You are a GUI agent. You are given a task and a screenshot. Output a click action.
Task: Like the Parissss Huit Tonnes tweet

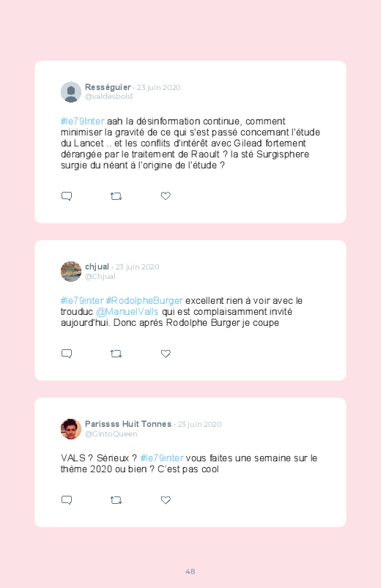point(166,499)
